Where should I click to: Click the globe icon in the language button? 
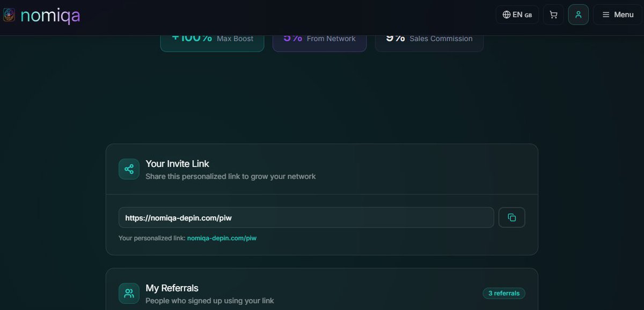(x=507, y=14)
